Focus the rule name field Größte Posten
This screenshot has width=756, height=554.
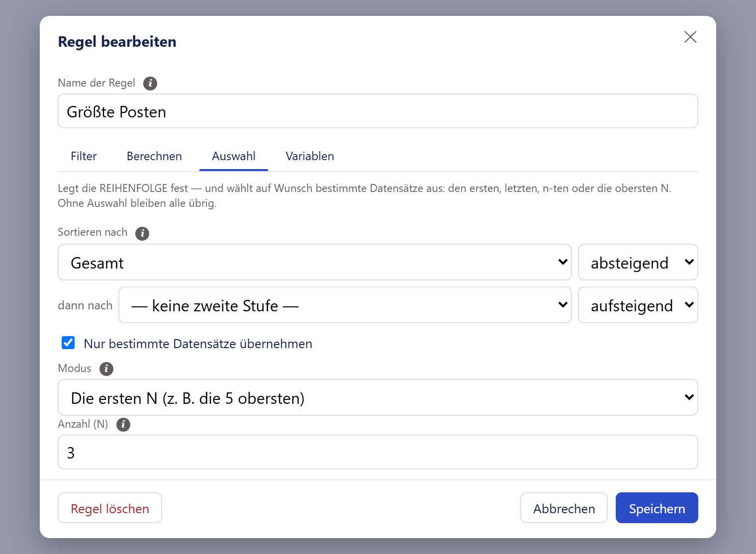click(378, 111)
